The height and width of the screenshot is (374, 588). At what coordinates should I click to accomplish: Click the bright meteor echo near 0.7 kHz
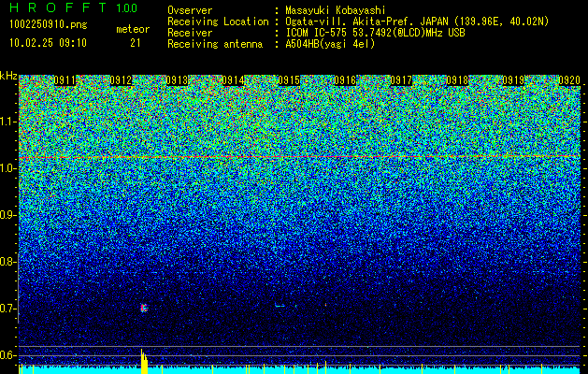(144, 308)
